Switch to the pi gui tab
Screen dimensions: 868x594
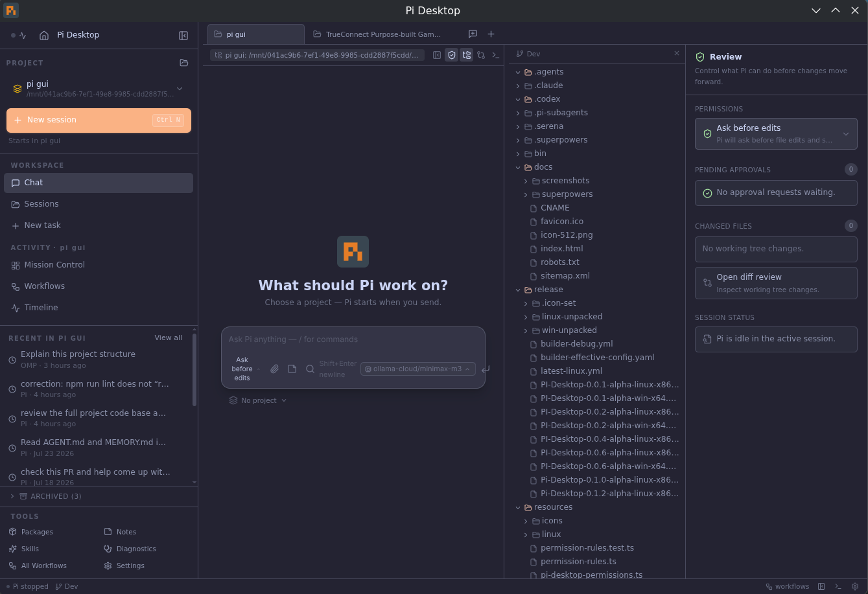[256, 34]
